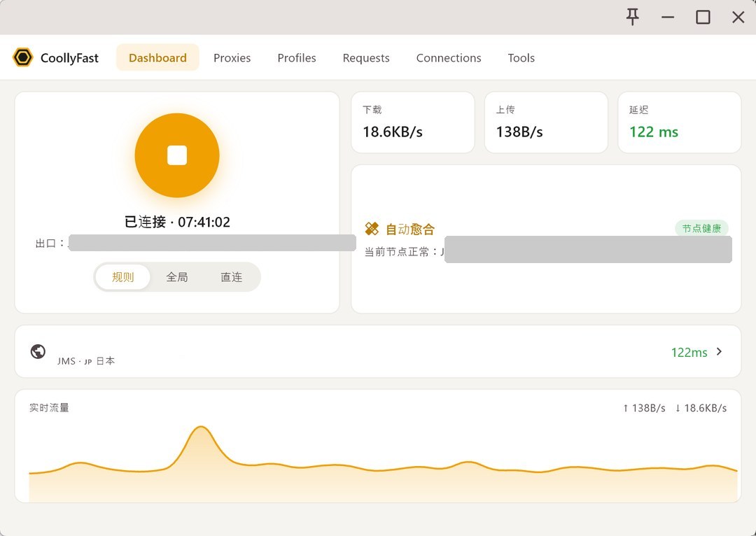This screenshot has width=756, height=536.
Task: Stop the connection using the orange round button
Action: (x=177, y=155)
